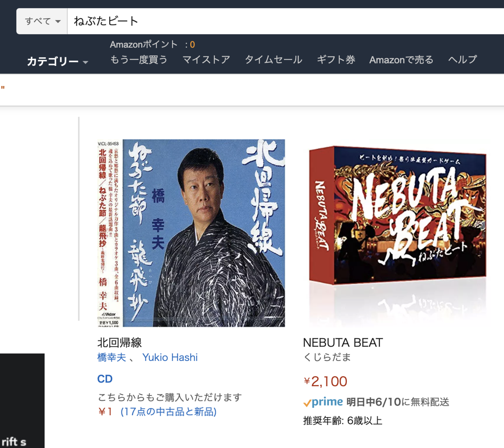Click the Amazonポイント balance

click(152, 45)
